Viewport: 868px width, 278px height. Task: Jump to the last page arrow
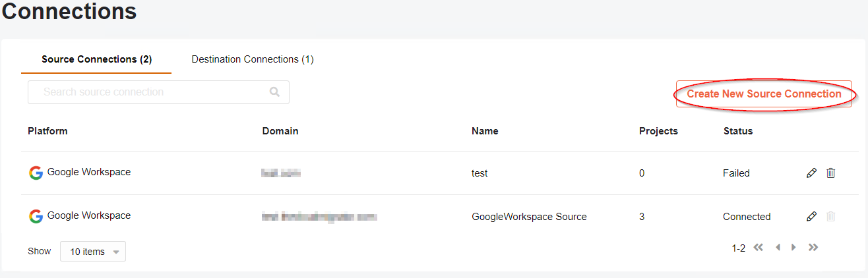(x=813, y=248)
